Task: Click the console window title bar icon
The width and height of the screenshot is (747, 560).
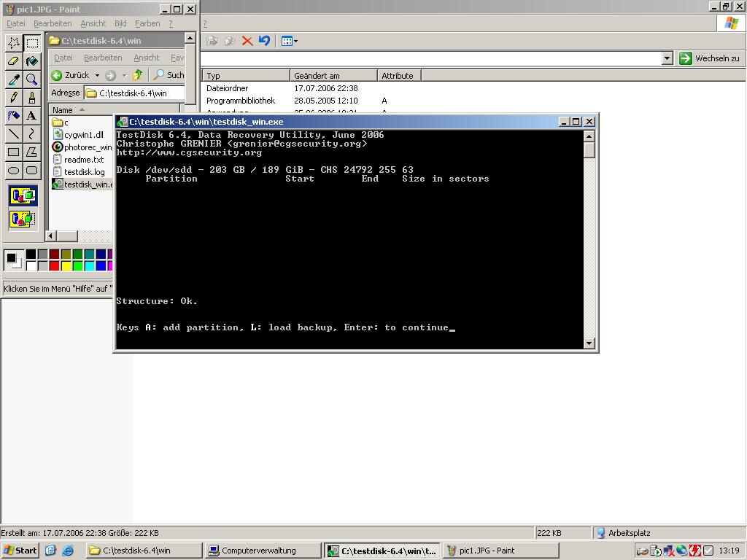Action: click(x=123, y=122)
